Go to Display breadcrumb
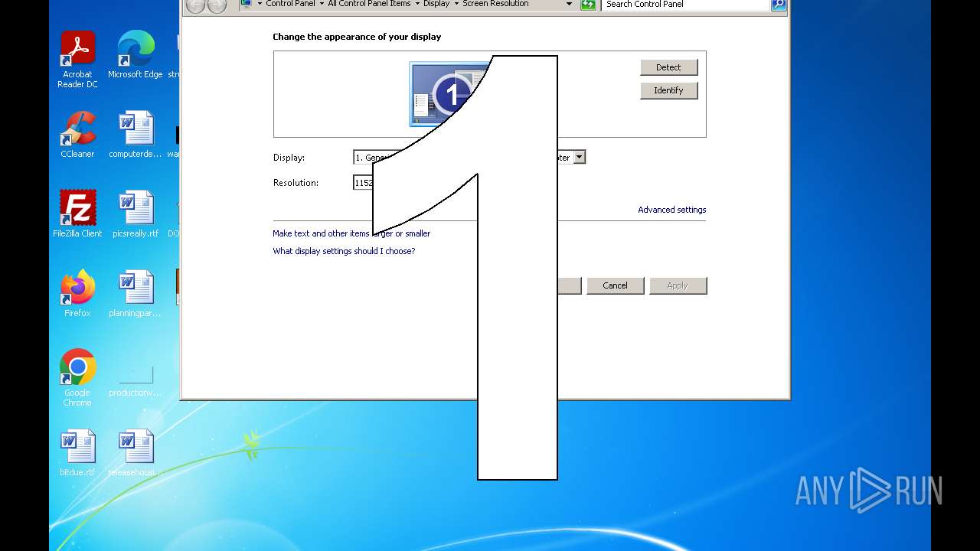980x551 pixels. click(436, 4)
